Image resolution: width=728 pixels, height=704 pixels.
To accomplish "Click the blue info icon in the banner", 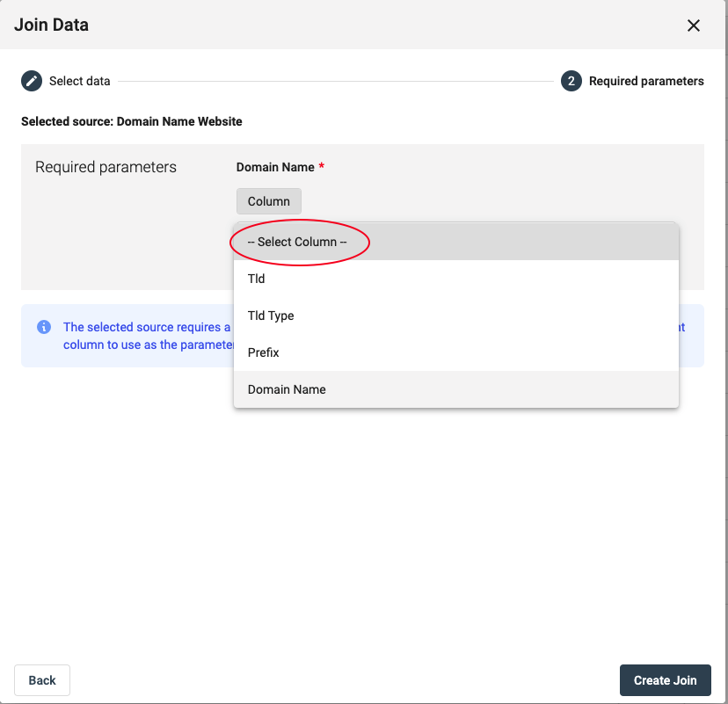I will (x=44, y=327).
